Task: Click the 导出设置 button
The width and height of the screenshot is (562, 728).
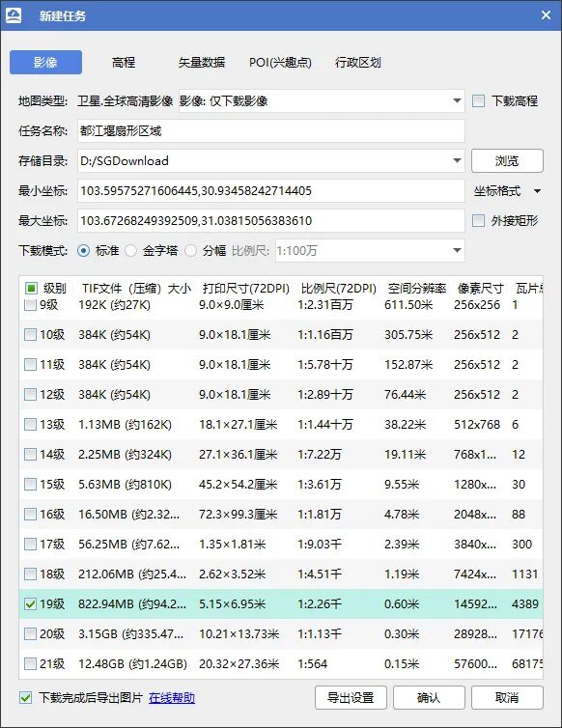Action: click(351, 697)
